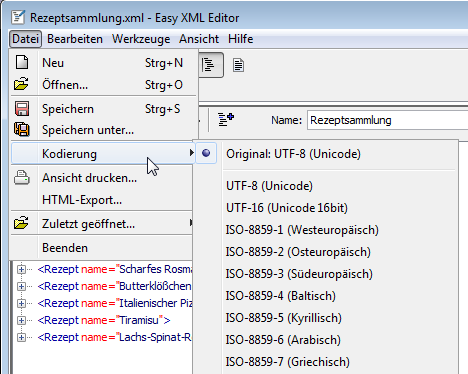
Task: Open the Datei menu
Action: [25, 39]
